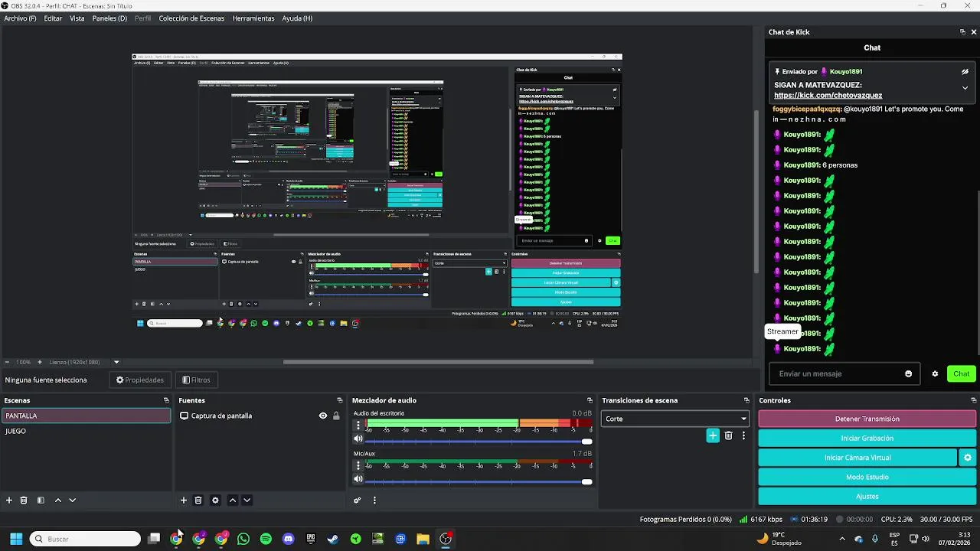Pop out the Mezclador de audio dock
Viewport: 980px width, 551px height.
(x=590, y=400)
